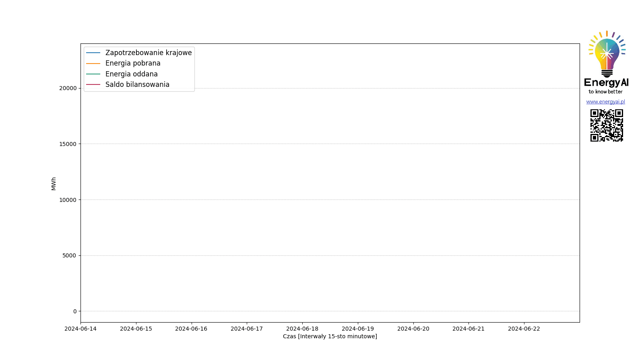Click the orange Energia pobrana legend line
644x362 pixels.
[93, 64]
